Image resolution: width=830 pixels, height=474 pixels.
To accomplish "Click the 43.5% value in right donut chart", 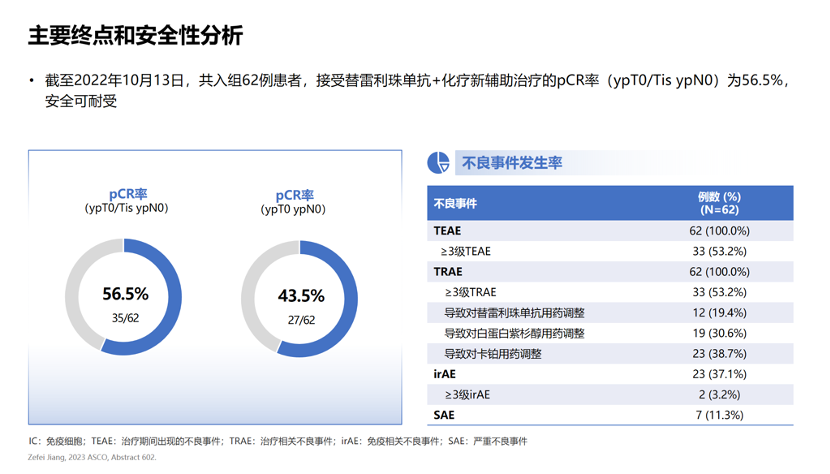I will [x=301, y=296].
